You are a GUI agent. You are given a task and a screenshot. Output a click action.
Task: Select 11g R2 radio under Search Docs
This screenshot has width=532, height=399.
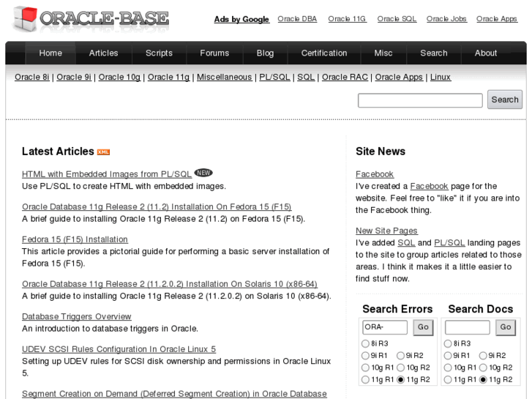tap(483, 379)
